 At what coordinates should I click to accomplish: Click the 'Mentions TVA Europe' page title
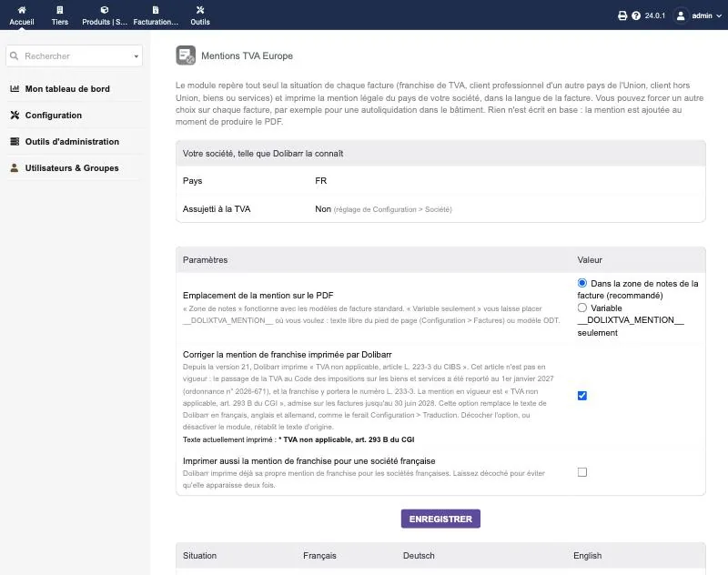click(x=247, y=55)
